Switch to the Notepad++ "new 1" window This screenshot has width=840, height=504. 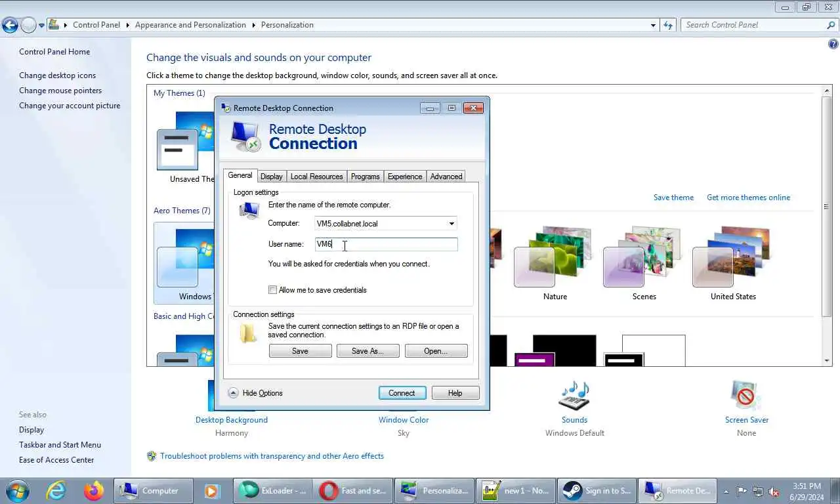coord(515,490)
